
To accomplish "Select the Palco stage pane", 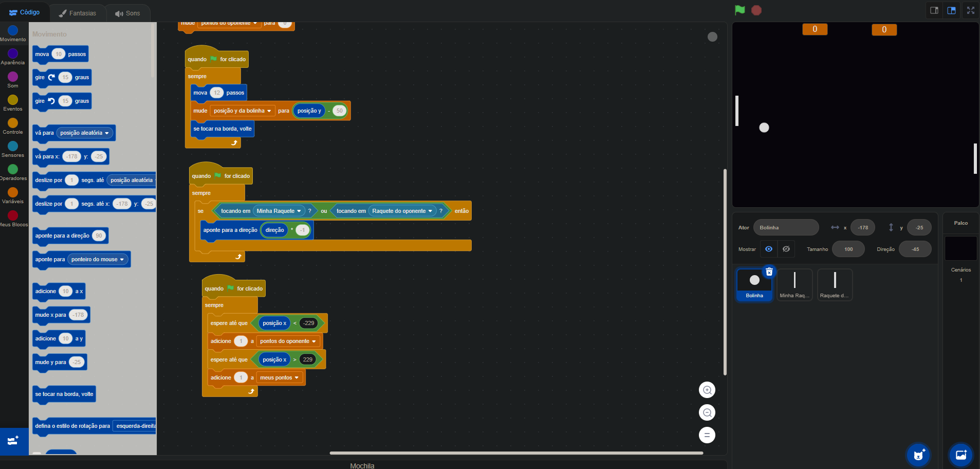I will click(x=960, y=223).
